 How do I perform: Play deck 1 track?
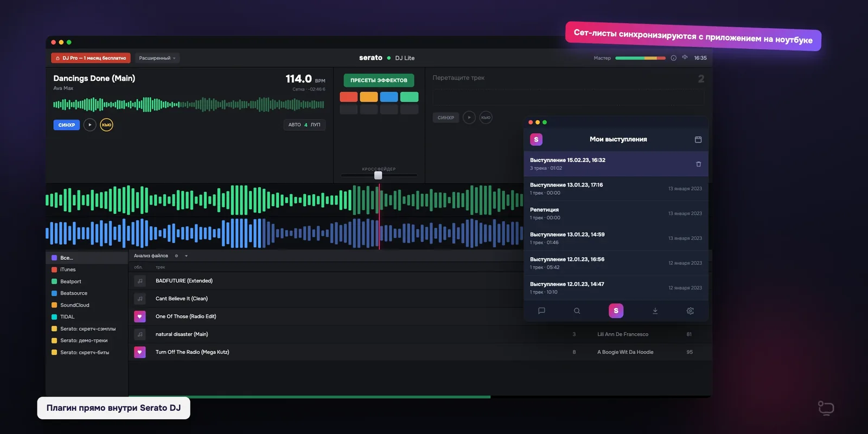[x=90, y=125]
